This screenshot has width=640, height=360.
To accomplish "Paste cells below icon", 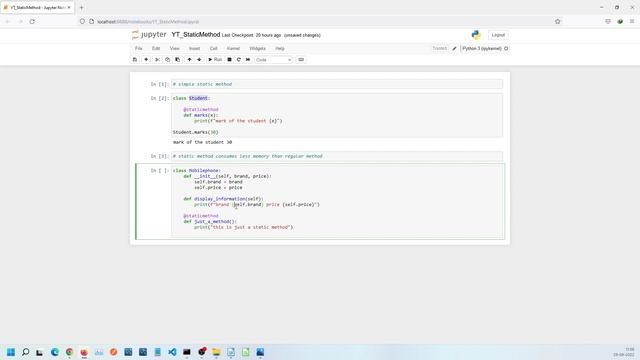I will point(178,60).
